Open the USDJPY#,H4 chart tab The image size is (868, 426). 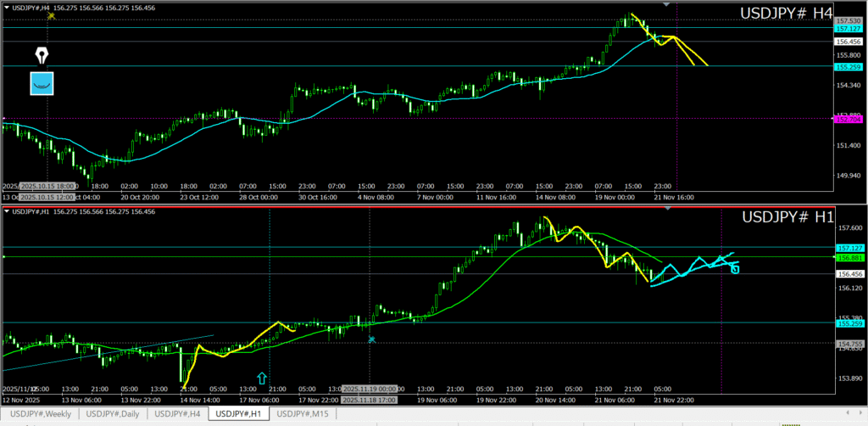(x=177, y=413)
